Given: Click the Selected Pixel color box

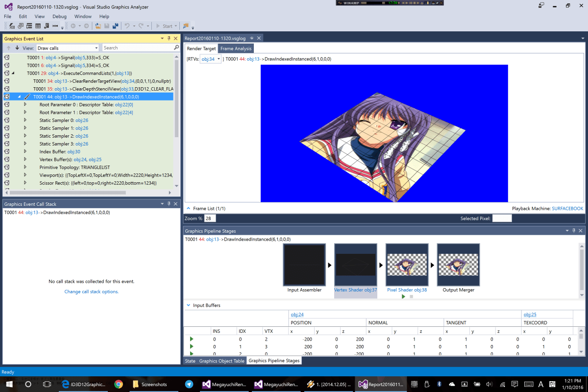Looking at the screenshot, I should (502, 219).
